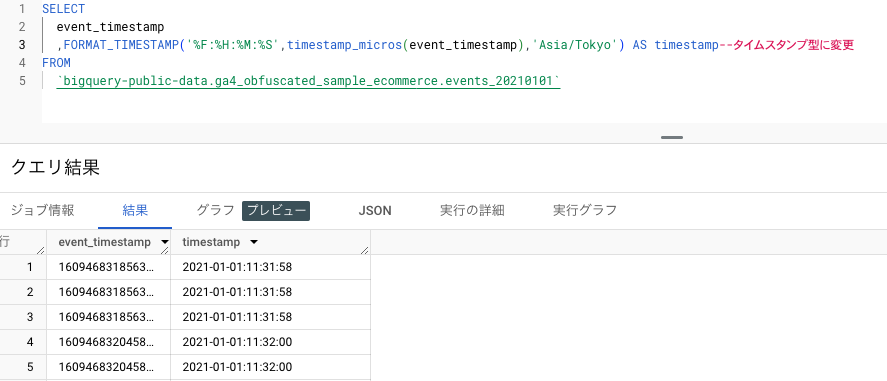Image resolution: width=887 pixels, height=381 pixels.
Task: Select row 4 timestamp value 11:32:00
Action: tap(237, 341)
